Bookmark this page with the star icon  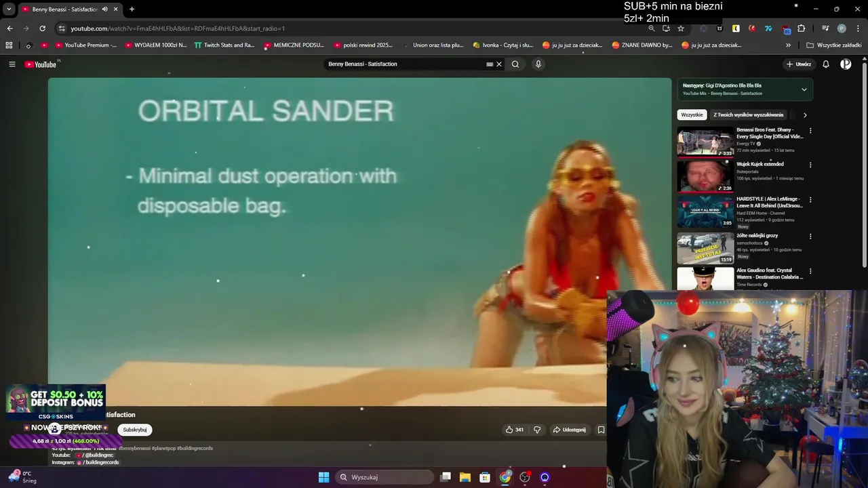(681, 28)
